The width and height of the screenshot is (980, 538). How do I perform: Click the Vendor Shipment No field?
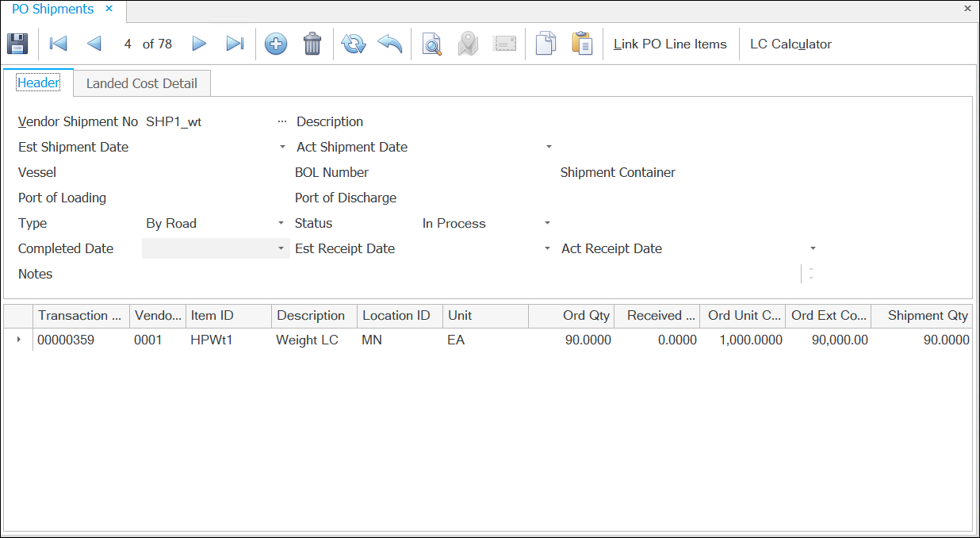click(x=206, y=122)
